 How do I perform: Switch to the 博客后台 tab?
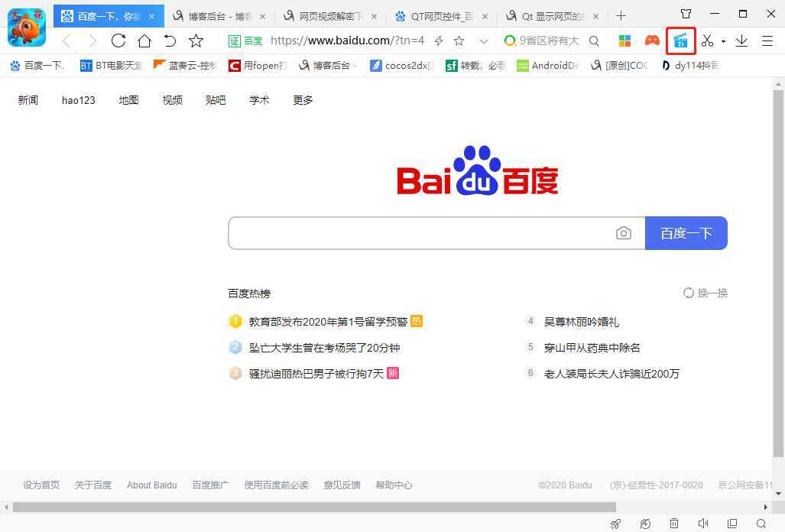[219, 17]
